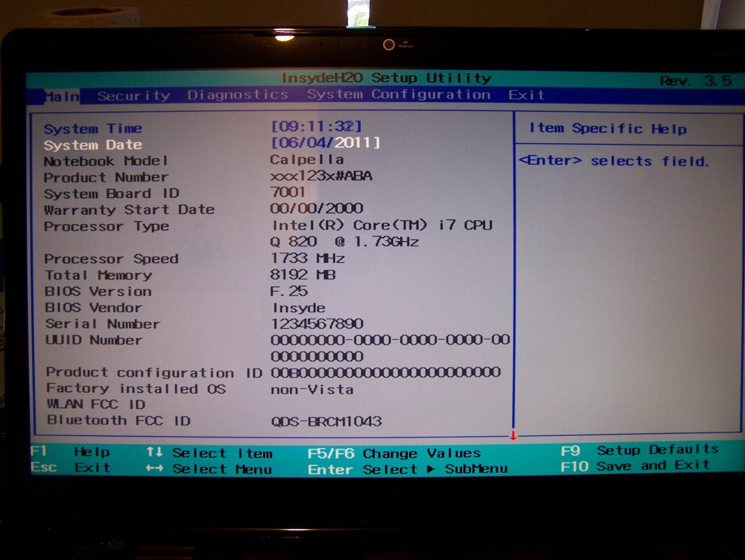
Task: Click the 1733 MHz value
Action: [x=307, y=258]
